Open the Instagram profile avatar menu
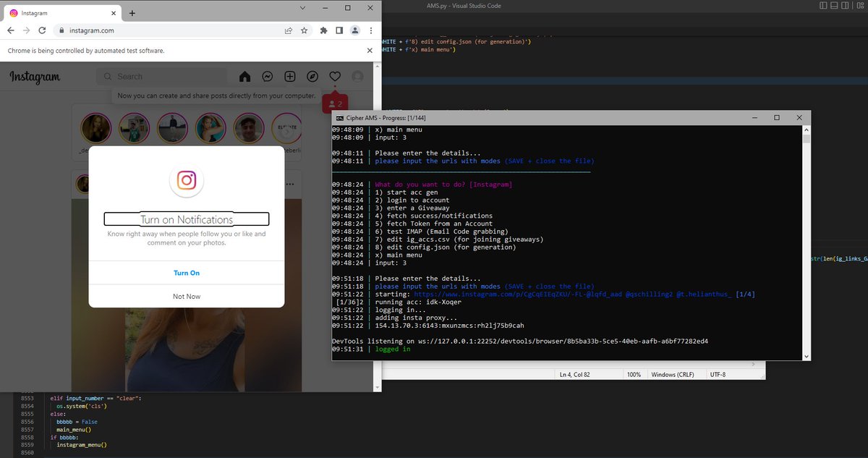 357,77
